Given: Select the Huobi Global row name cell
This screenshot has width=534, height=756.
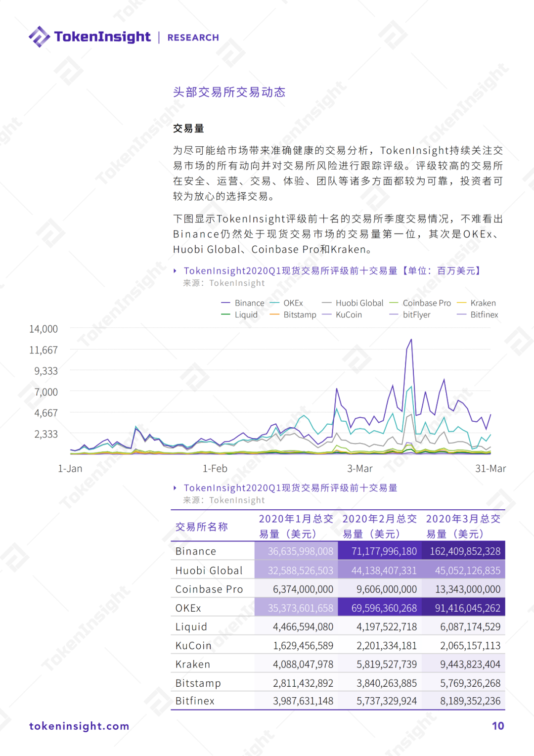Looking at the screenshot, I should click(213, 570).
